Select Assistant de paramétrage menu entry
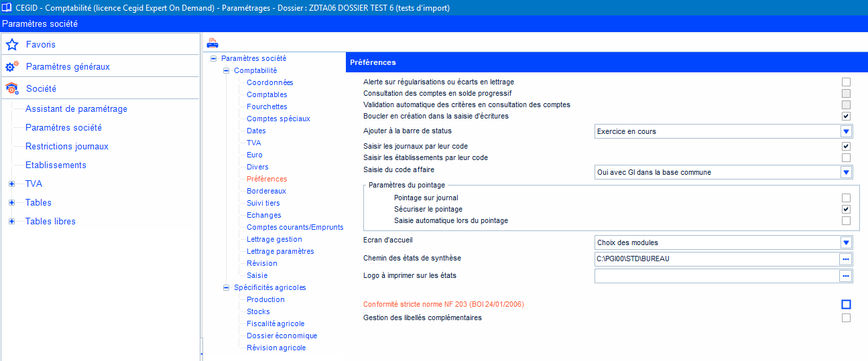 [76, 109]
